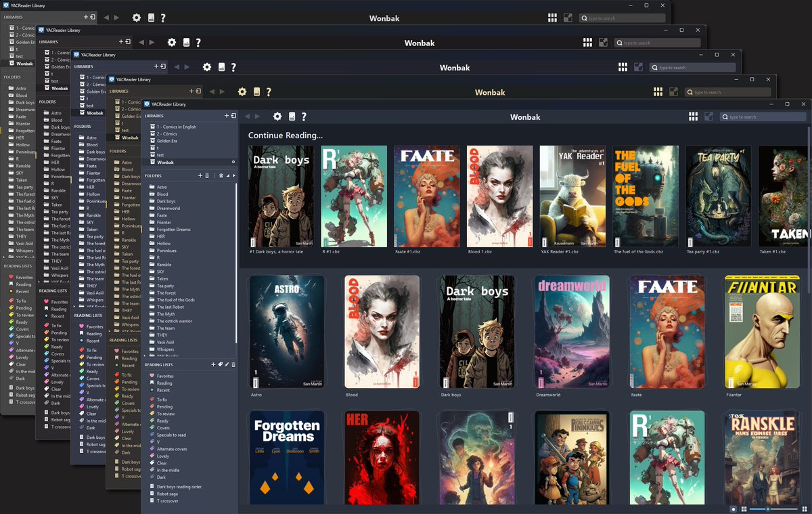This screenshot has width=812, height=514.
Task: Rename a reading list using the pencil icon
Action: click(227, 364)
